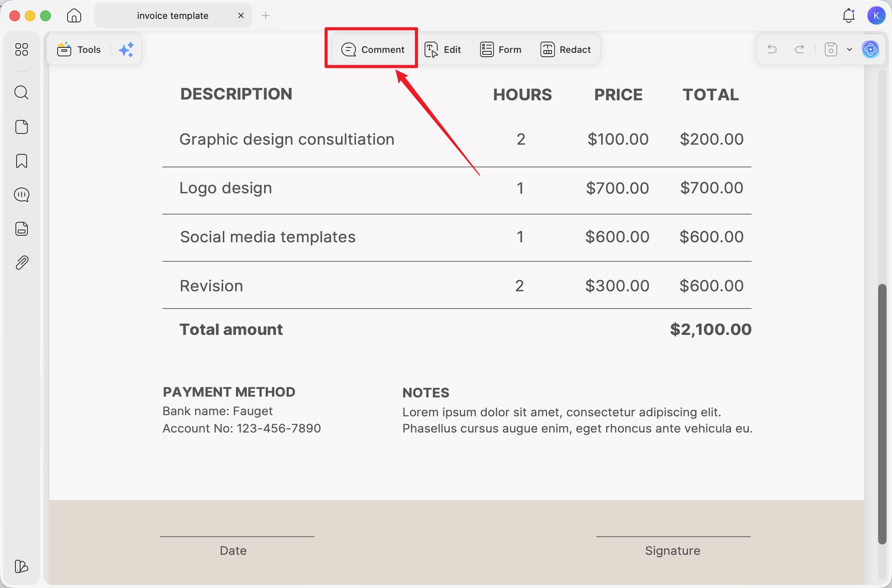Click 'Social media templates' text

click(x=268, y=237)
